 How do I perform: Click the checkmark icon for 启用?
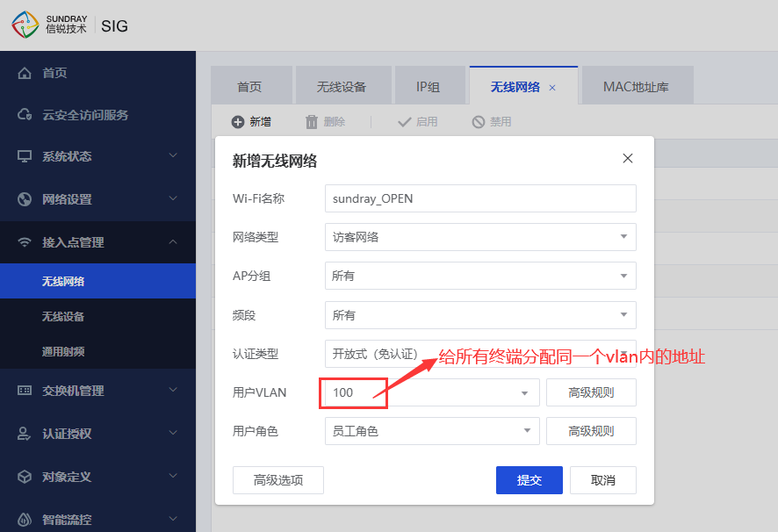(x=405, y=121)
